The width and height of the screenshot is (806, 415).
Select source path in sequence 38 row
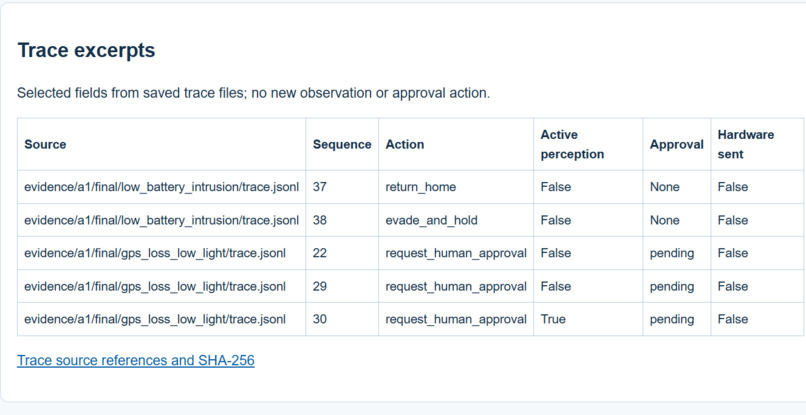pyautogui.click(x=161, y=220)
